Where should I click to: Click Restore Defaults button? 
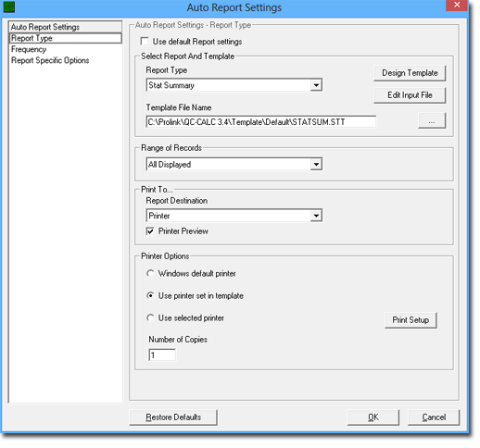click(x=173, y=417)
